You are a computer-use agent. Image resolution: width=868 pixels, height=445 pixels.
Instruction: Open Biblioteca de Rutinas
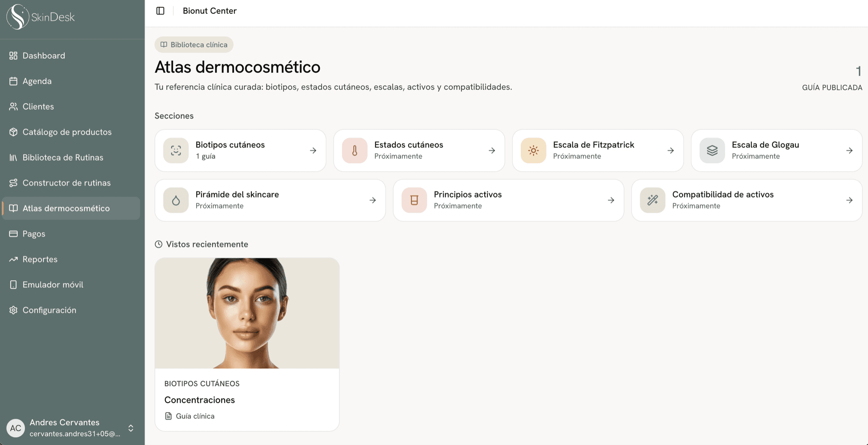(71, 158)
